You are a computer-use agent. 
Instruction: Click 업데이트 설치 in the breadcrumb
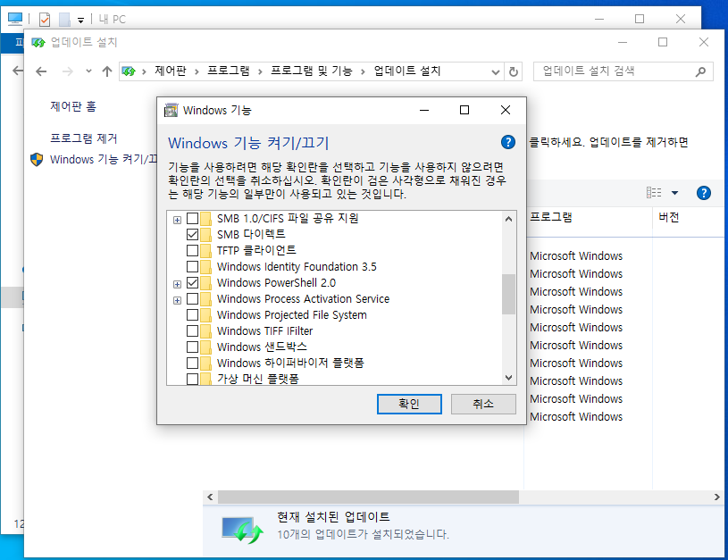407,71
